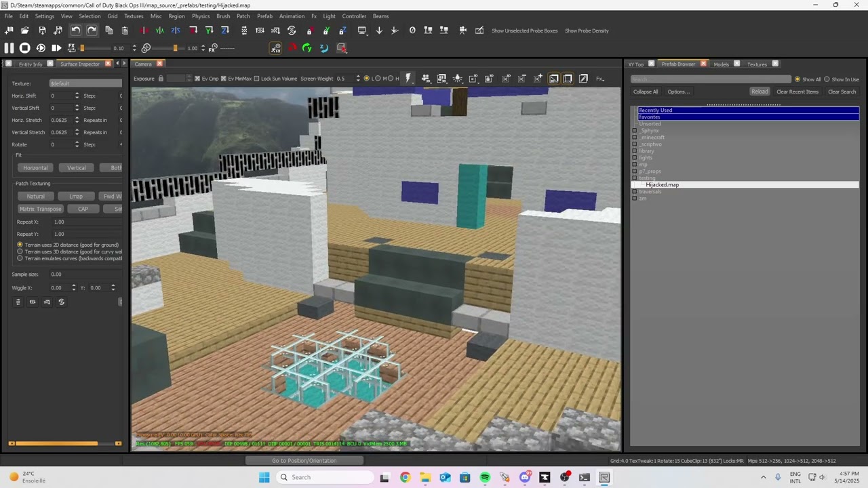
Task: Expand the traversals folder
Action: click(635, 192)
